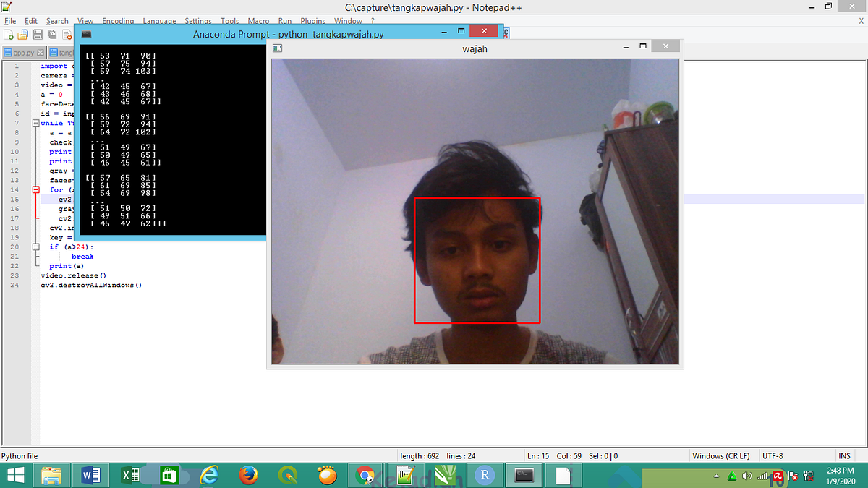Viewport: 868px width, 488px height.
Task: Close the current document via toolbar icon
Action: click(x=67, y=35)
